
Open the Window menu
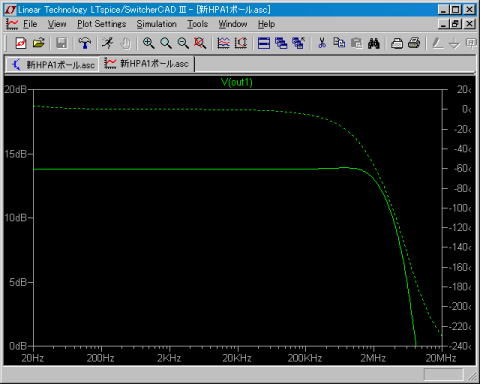pyautogui.click(x=233, y=24)
